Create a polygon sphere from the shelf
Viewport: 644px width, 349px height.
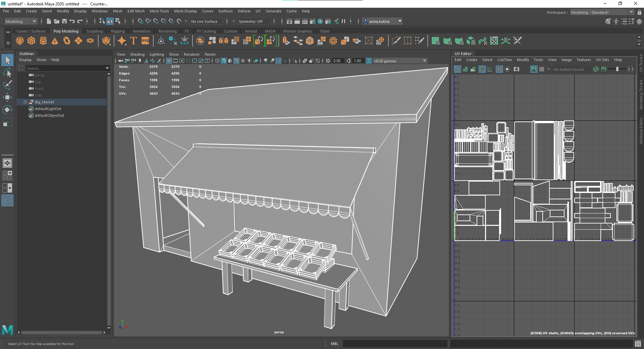click(x=20, y=41)
